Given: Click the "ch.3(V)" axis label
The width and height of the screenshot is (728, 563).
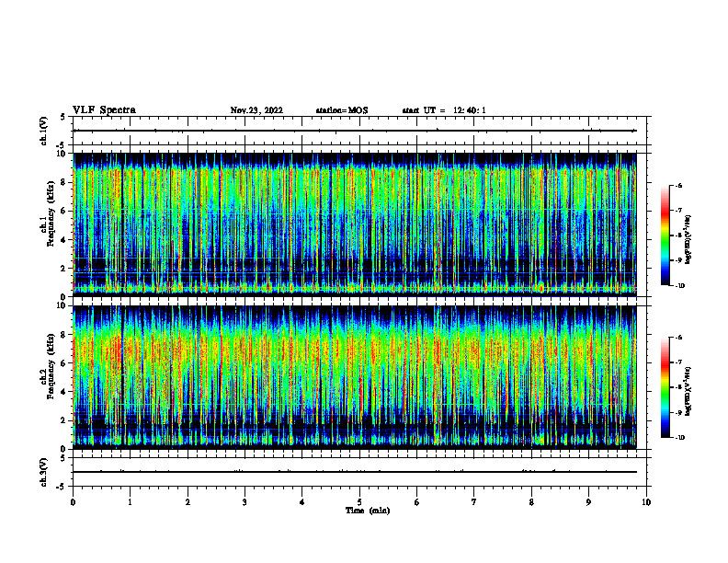Looking at the screenshot, I should pos(43,472).
